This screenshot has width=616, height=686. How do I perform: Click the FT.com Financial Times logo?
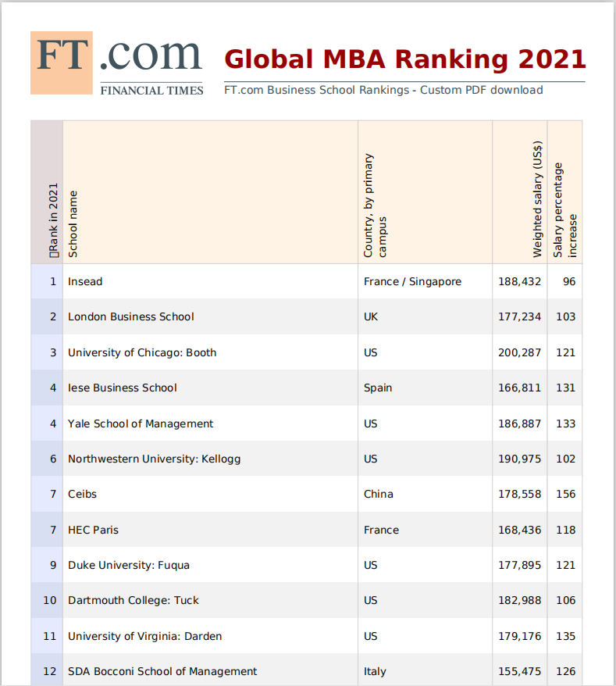(x=116, y=63)
